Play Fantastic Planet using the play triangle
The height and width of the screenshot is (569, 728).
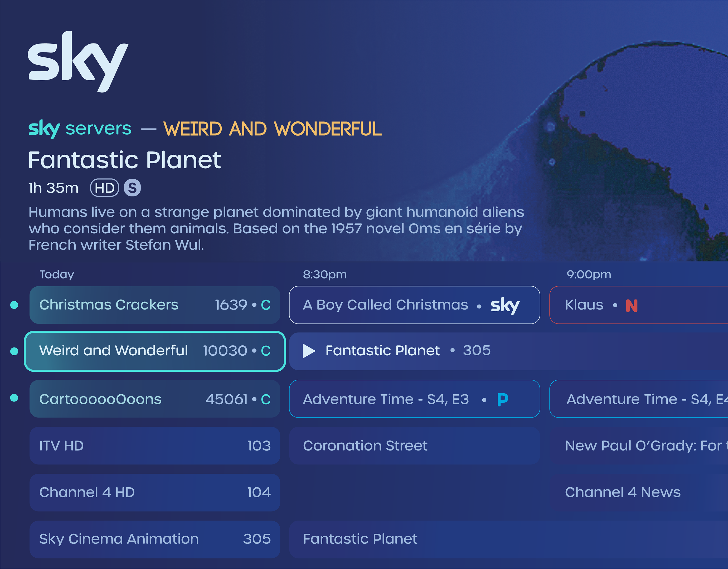click(309, 351)
